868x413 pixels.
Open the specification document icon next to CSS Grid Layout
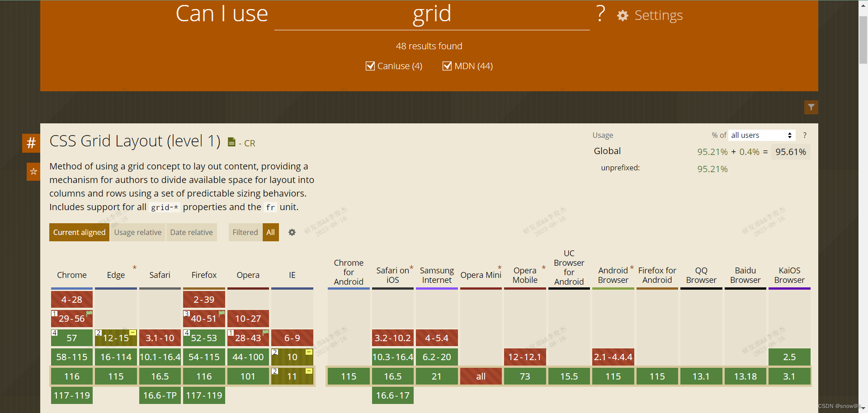point(231,142)
